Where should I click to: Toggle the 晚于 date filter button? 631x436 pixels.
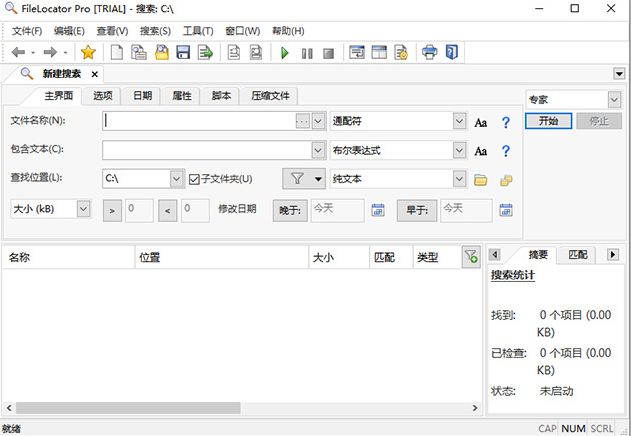(x=289, y=210)
